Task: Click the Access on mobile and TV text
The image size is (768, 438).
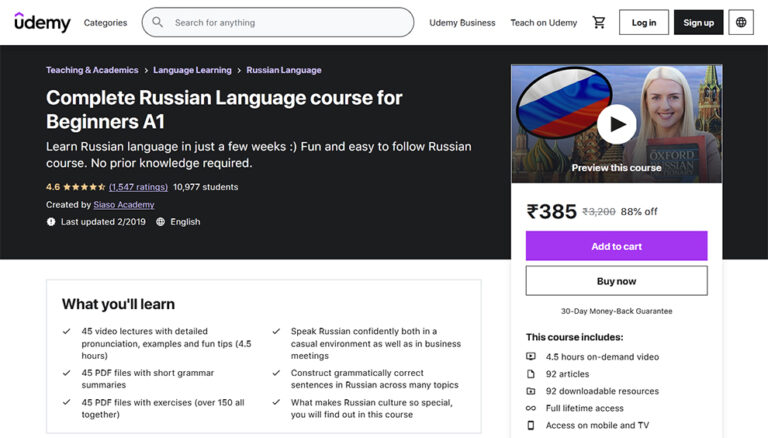Action: tap(598, 425)
